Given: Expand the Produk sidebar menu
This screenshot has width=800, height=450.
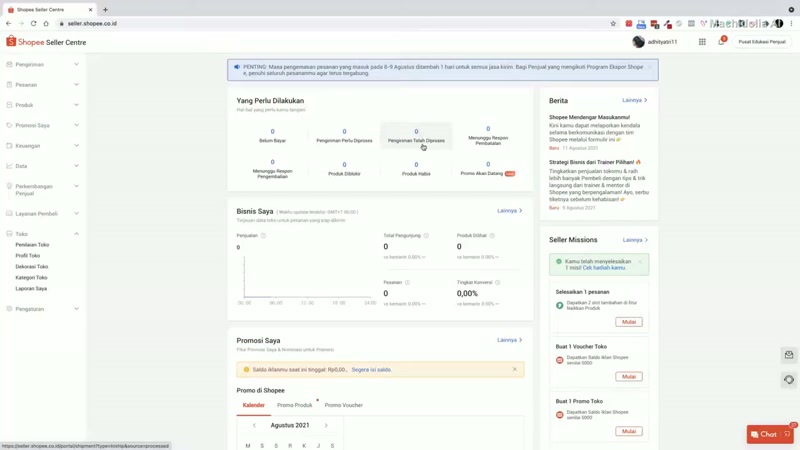Looking at the screenshot, I should (x=43, y=105).
